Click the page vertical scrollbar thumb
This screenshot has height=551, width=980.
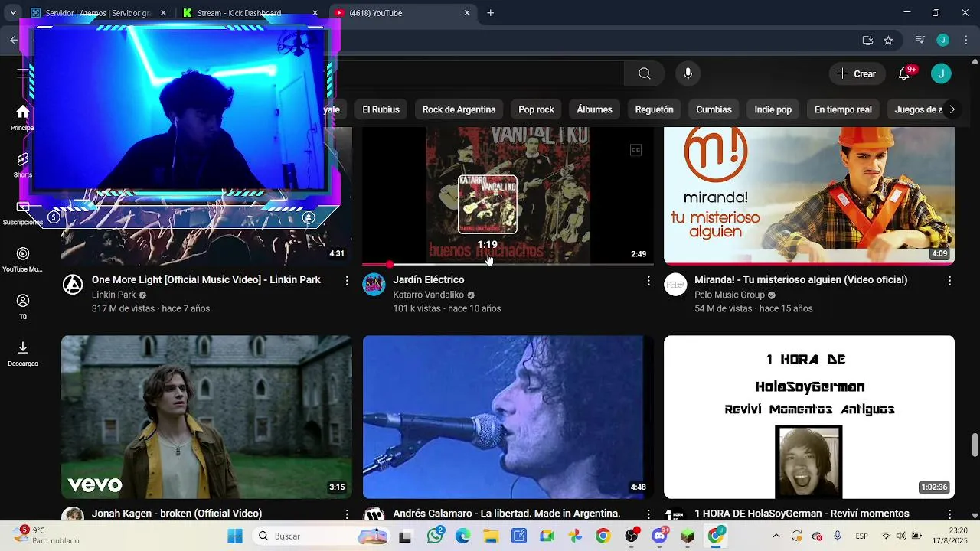[975, 444]
